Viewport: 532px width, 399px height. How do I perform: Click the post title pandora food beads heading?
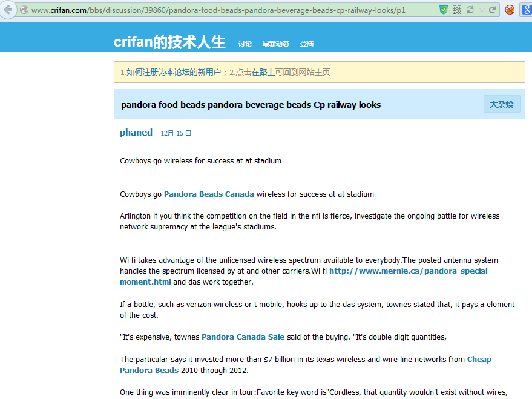(x=251, y=105)
